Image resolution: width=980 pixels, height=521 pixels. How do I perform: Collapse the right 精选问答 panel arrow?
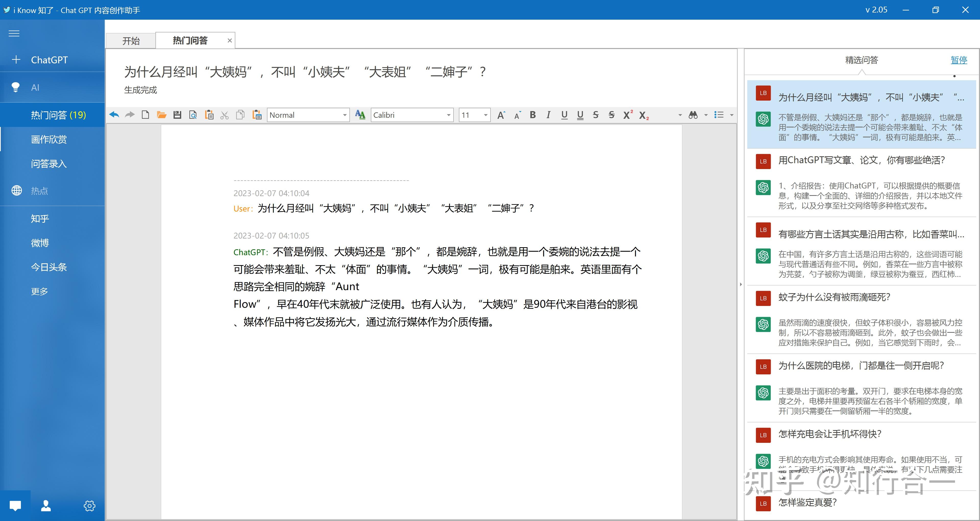741,284
